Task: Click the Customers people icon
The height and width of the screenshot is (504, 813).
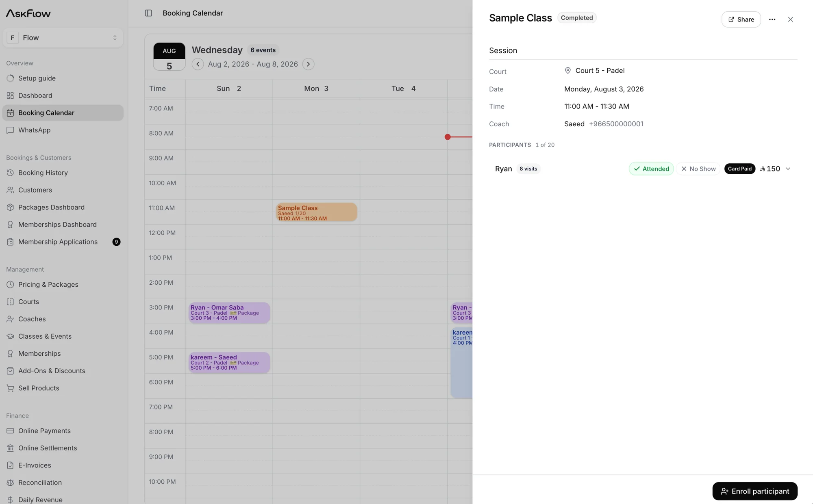Action: 10,190
